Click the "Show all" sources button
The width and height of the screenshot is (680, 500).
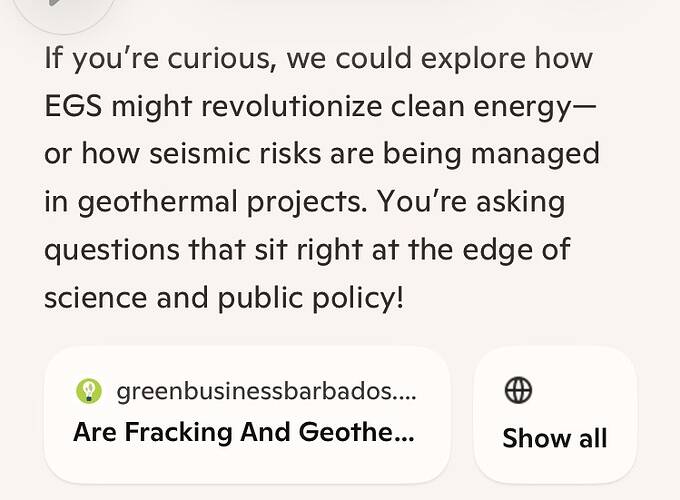554,437
